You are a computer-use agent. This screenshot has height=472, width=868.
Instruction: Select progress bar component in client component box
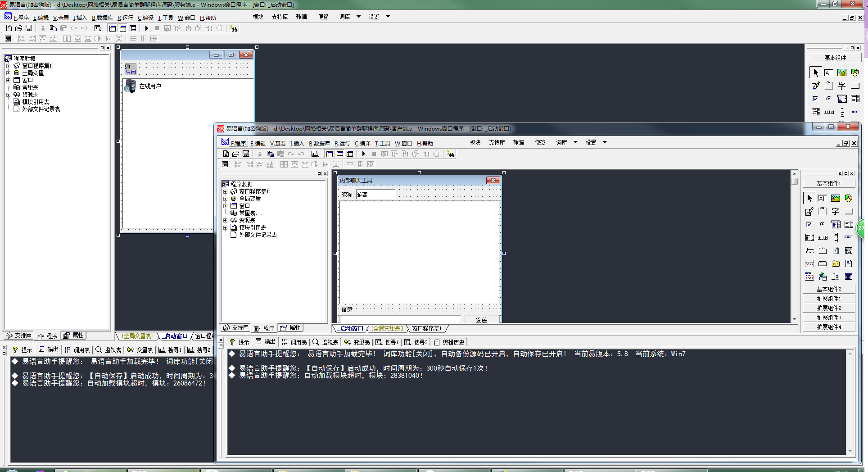click(x=848, y=237)
